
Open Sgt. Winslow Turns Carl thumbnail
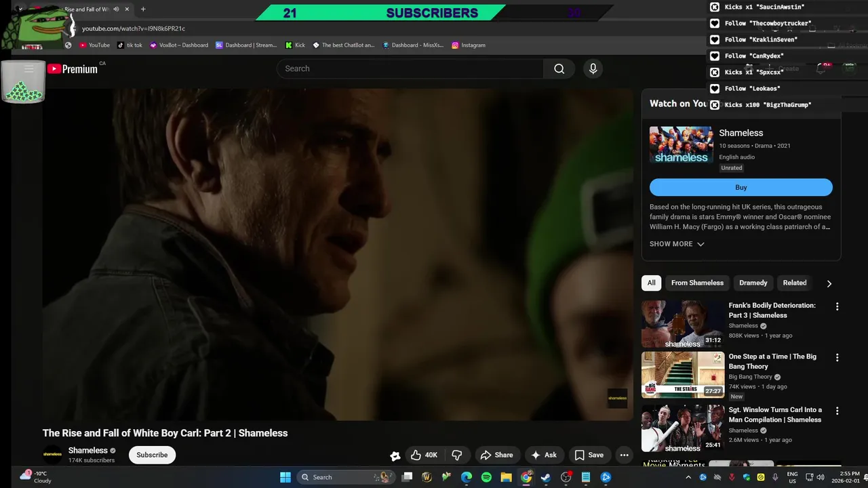coord(683,428)
